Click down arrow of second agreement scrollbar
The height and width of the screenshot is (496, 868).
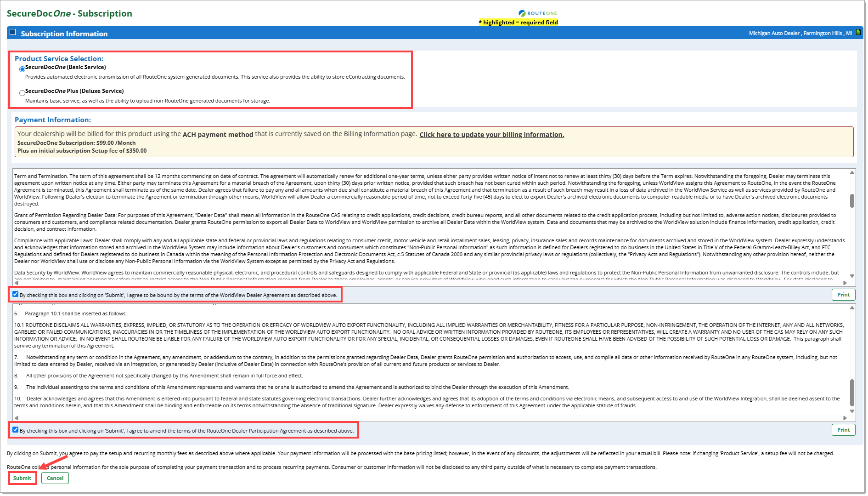pyautogui.click(x=852, y=411)
